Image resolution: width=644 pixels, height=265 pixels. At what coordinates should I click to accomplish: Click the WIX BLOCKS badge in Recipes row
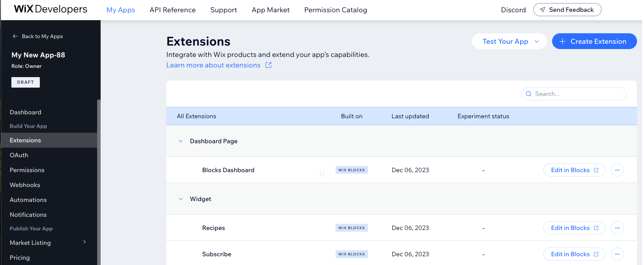352,228
